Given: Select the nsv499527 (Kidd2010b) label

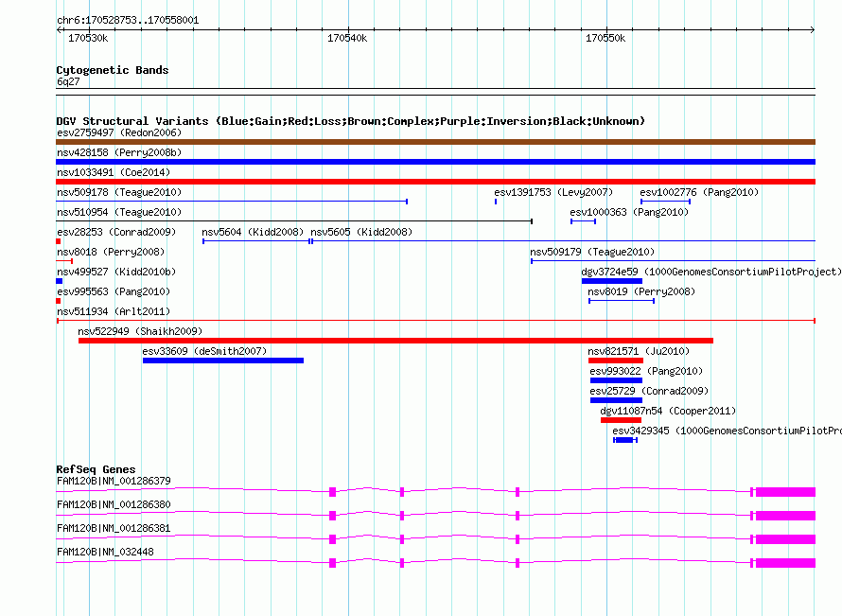Looking at the screenshot, I should coord(116,272).
